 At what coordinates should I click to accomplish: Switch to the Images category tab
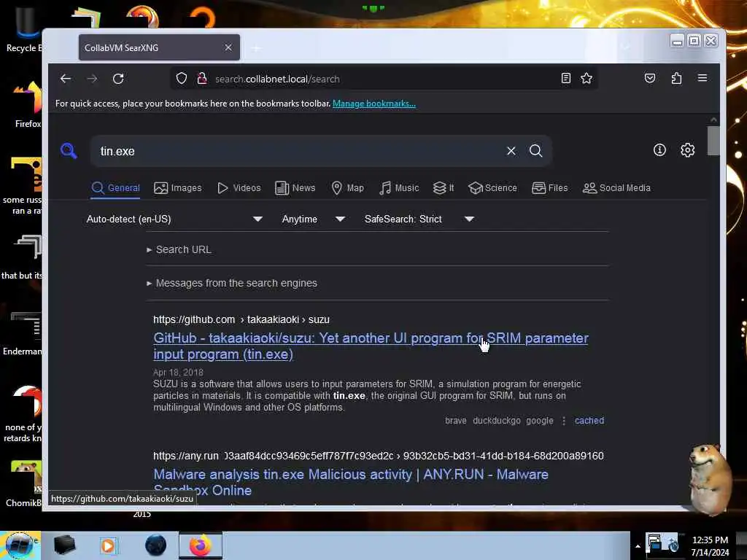coord(178,188)
